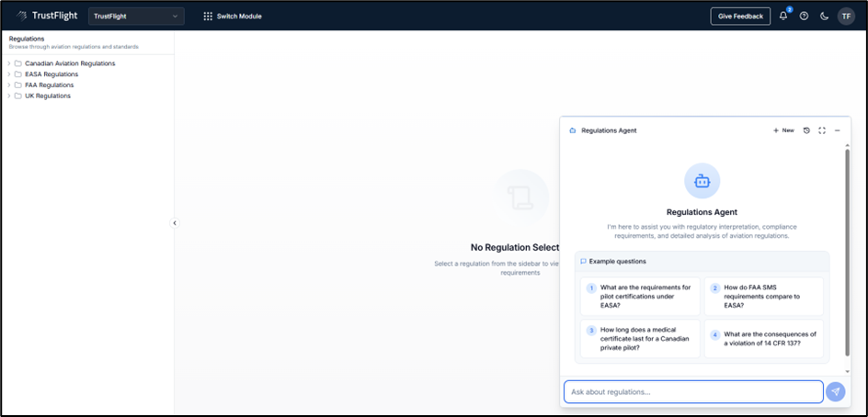The image size is (868, 417).
Task: Open the Switch Module menu
Action: (x=233, y=16)
